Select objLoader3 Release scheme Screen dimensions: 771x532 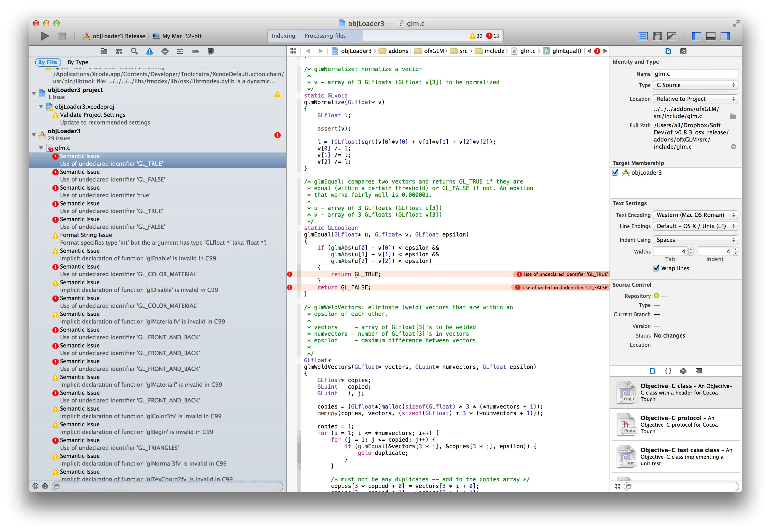(x=114, y=36)
